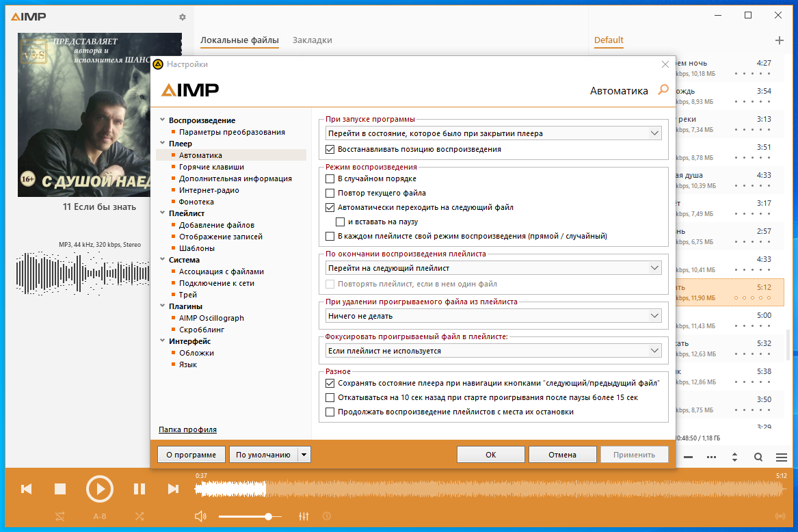This screenshot has width=798, height=532.
Task: Select 'Горячие клавиши' in settings tree
Action: tap(211, 167)
